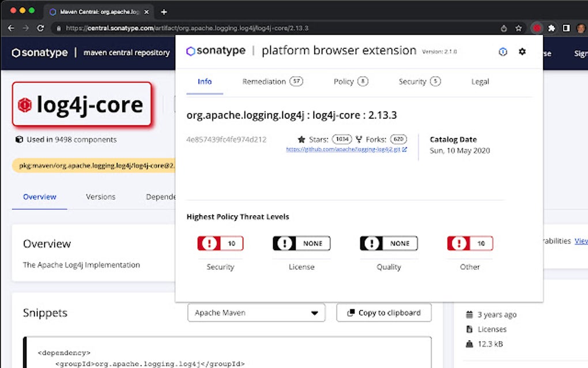Click the Security threat level badge showing 10
The image size is (588, 368).
click(220, 243)
